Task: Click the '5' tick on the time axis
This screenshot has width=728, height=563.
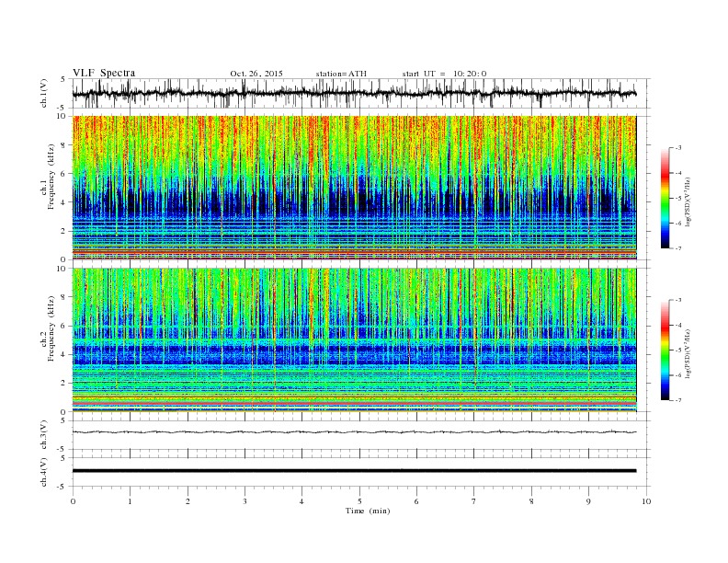Action: point(359,501)
